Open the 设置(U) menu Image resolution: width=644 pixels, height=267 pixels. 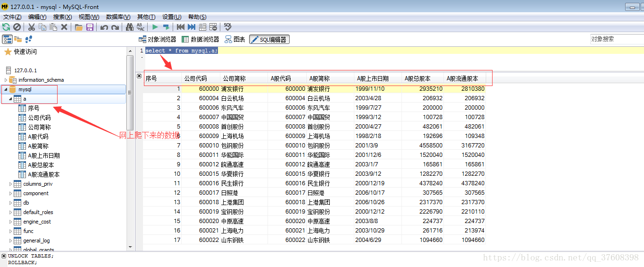tap(172, 17)
